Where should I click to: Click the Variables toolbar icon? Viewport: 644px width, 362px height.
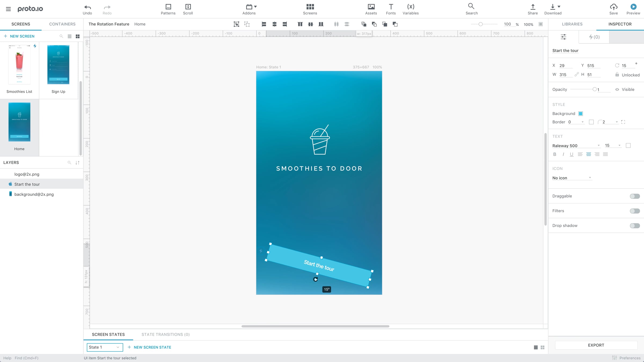coord(411,7)
